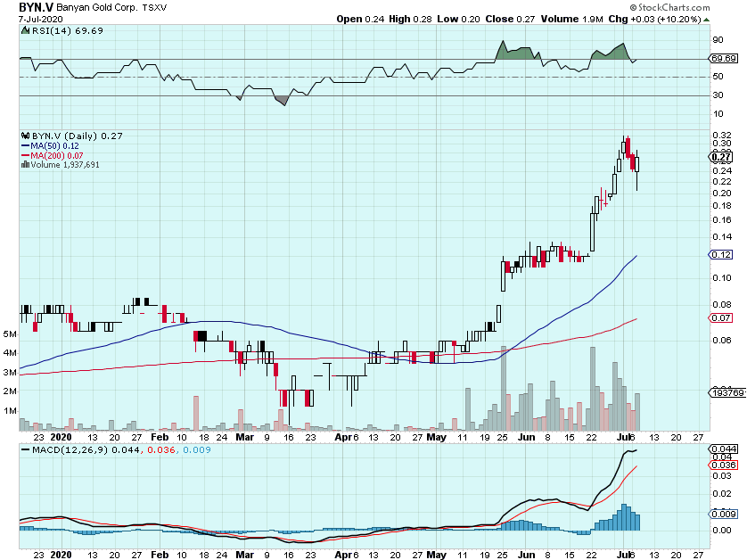This screenshot has width=747, height=560.
Task: Click the 0.32 price axis label
Action: [722, 136]
